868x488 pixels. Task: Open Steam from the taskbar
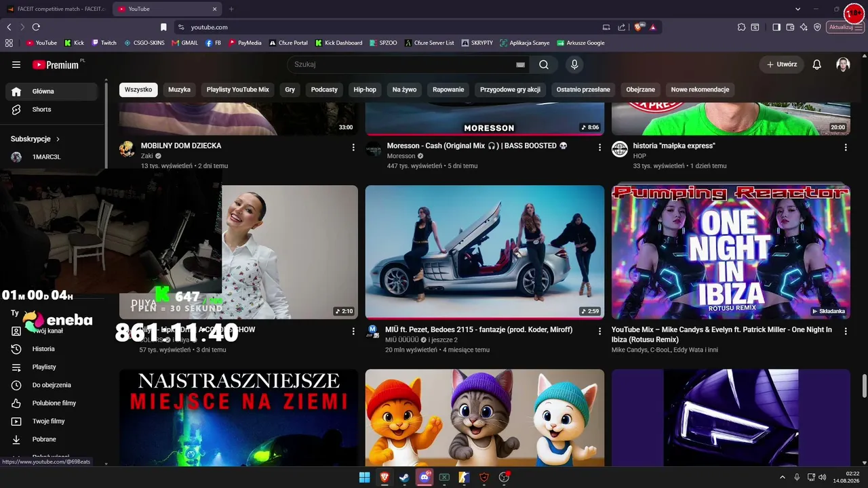pyautogui.click(x=404, y=477)
